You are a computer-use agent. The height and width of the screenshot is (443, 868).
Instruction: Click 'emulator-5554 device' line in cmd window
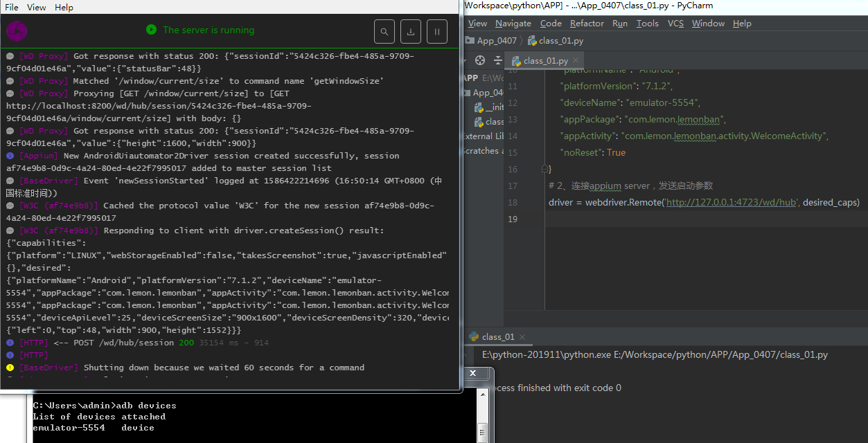(94, 428)
